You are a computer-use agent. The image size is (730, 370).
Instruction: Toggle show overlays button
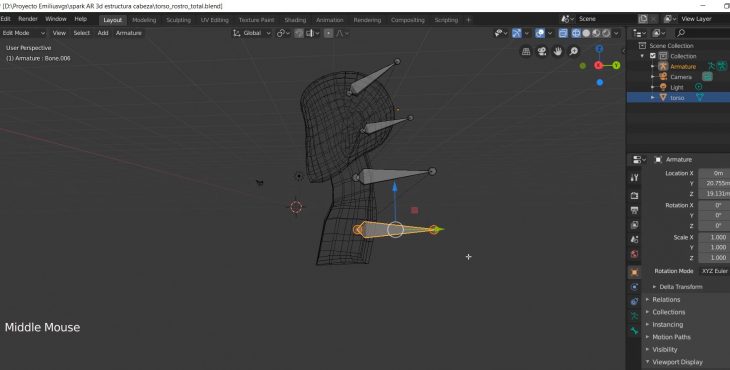tap(540, 33)
